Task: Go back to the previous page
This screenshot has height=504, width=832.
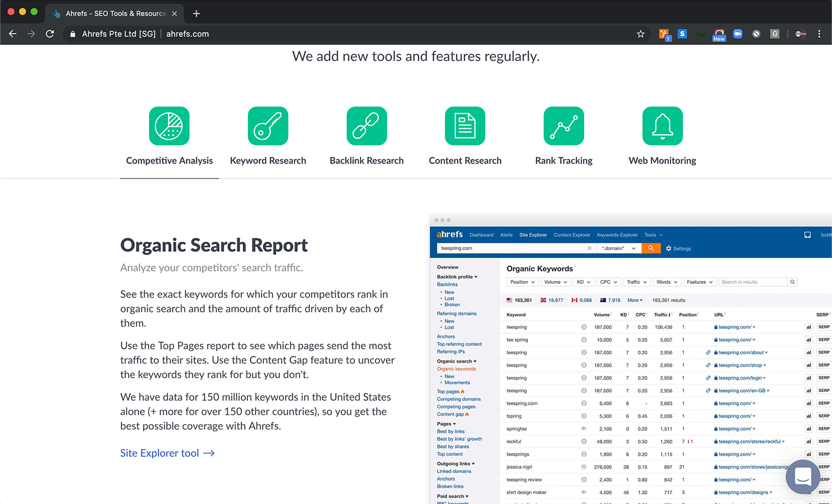Action: pyautogui.click(x=13, y=34)
